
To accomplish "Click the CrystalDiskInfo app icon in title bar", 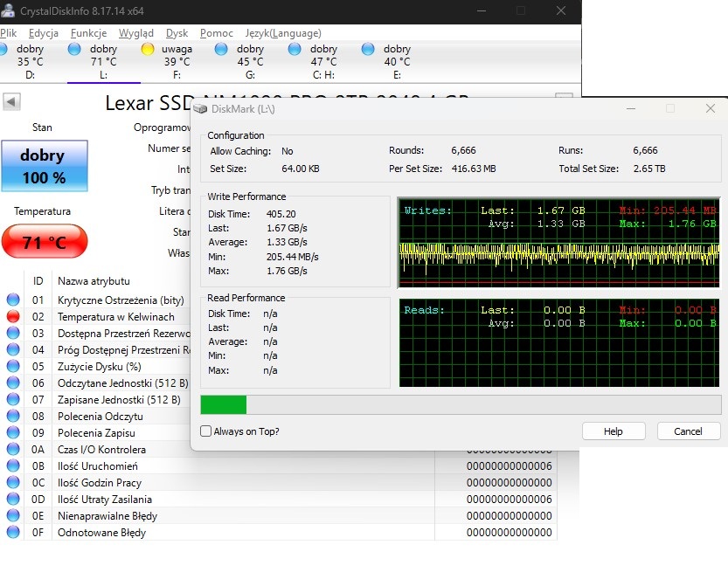I will (x=7, y=10).
